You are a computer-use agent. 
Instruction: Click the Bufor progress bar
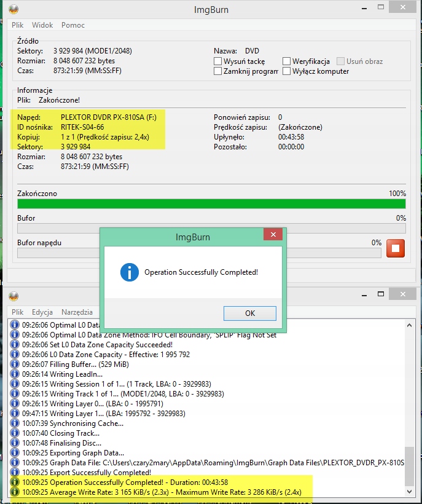coord(211,228)
